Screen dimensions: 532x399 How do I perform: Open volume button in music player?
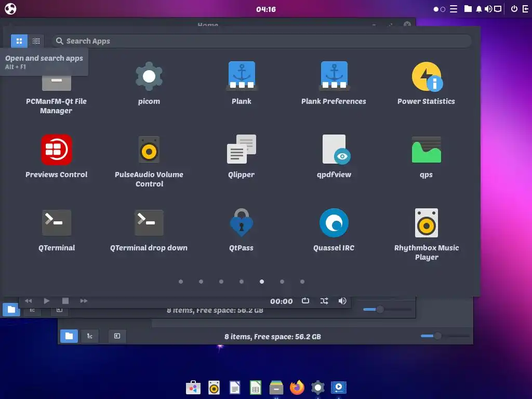point(342,301)
